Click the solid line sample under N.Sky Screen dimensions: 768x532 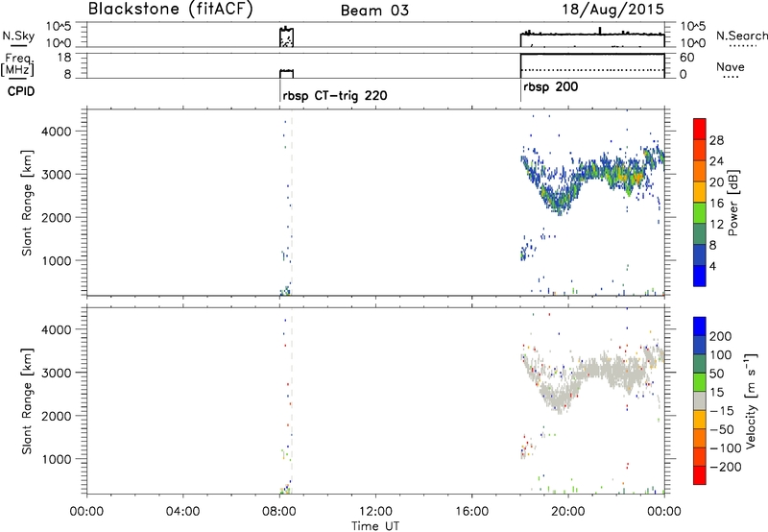click(18, 45)
